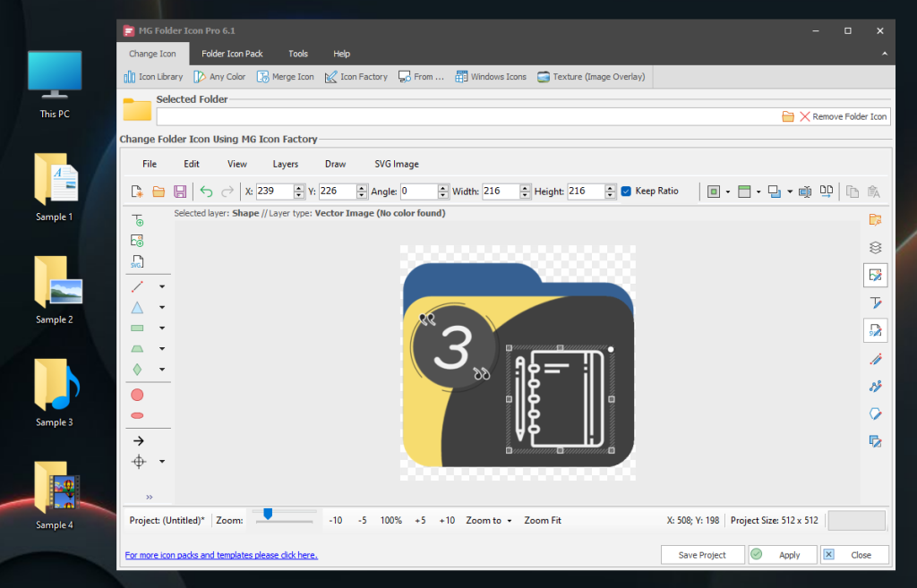Select the triangle shape tool
The image size is (917, 588).
point(136,306)
